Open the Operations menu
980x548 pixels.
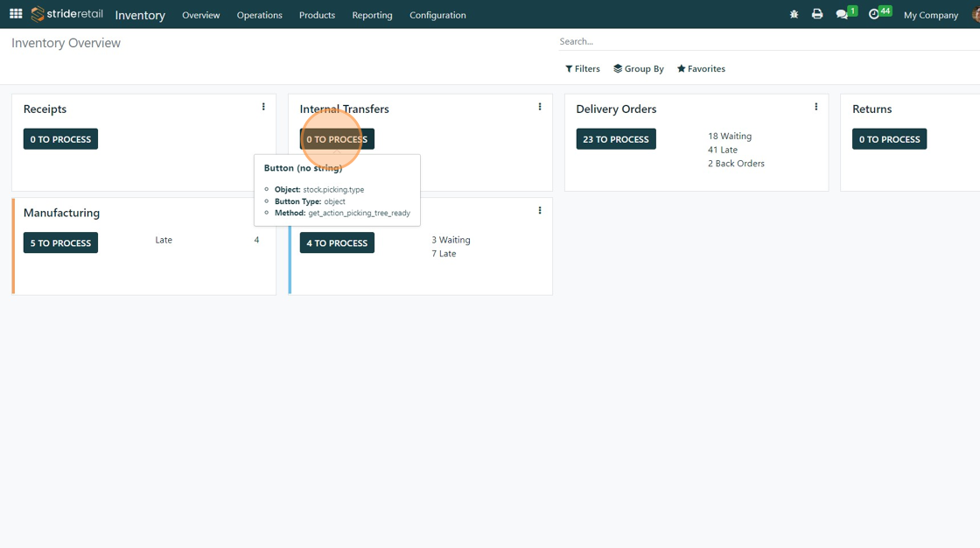click(259, 15)
